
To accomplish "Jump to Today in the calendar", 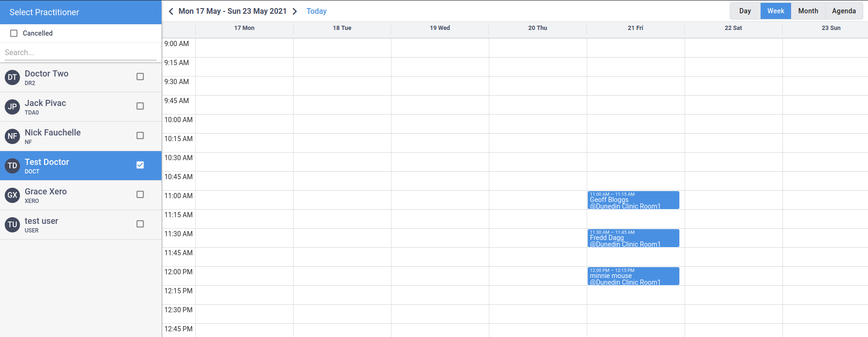I will (316, 11).
